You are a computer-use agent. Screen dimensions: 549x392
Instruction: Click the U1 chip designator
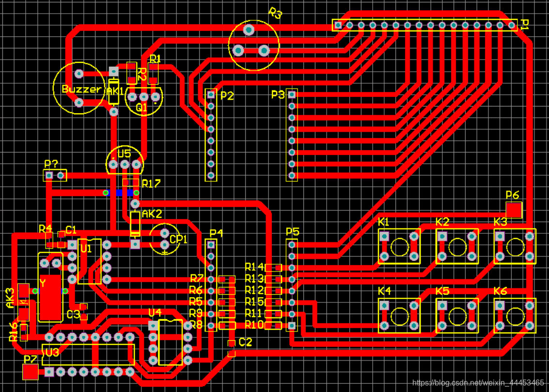tap(86, 249)
